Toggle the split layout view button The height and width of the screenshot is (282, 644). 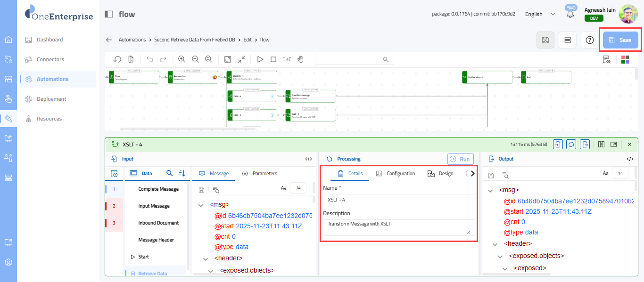568,40
